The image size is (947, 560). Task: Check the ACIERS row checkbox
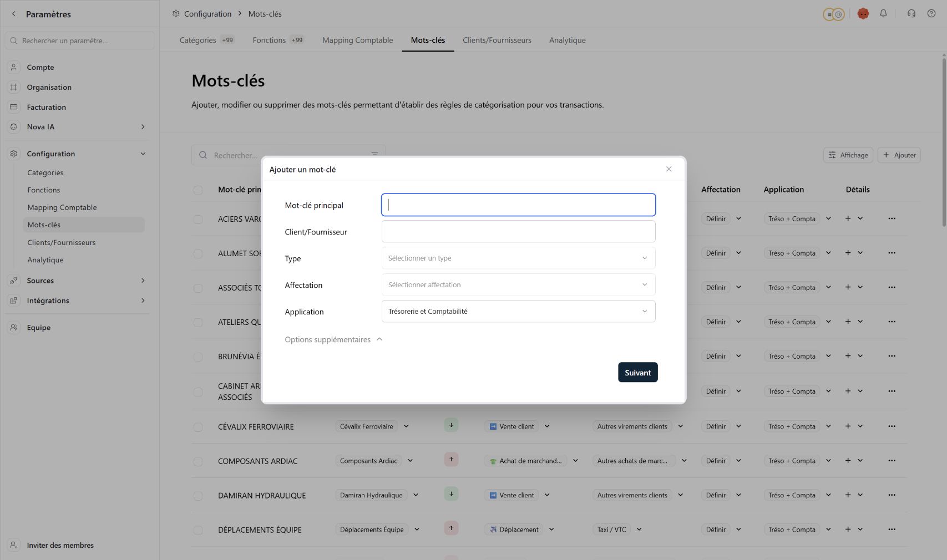(198, 220)
